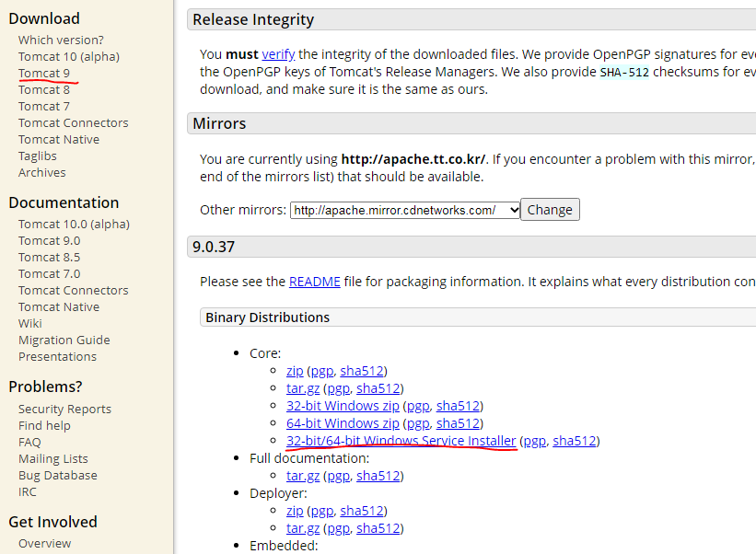Go to Tomcat 8 download page
The height and width of the screenshot is (554, 756).
click(44, 89)
